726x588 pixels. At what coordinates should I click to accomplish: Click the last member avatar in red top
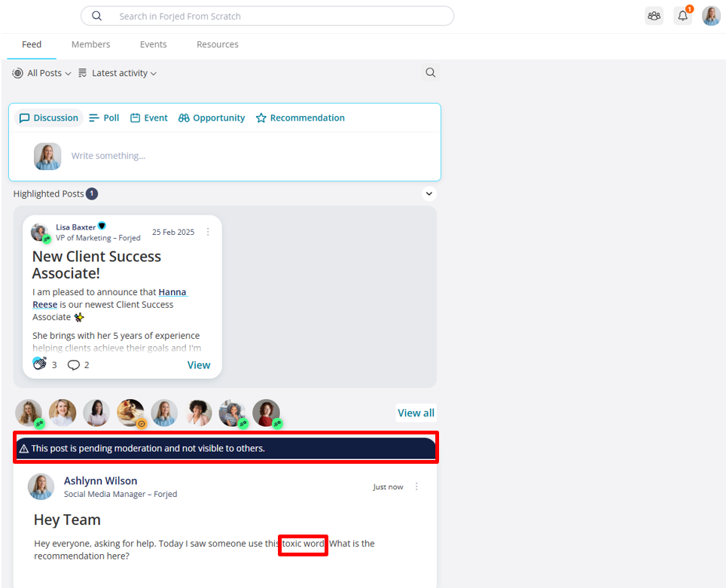click(x=267, y=413)
